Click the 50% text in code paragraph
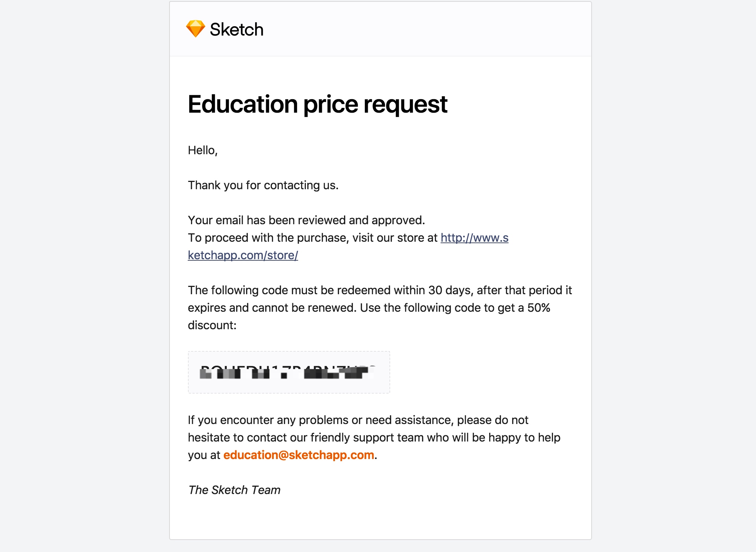This screenshot has height=552, width=756. [x=538, y=308]
